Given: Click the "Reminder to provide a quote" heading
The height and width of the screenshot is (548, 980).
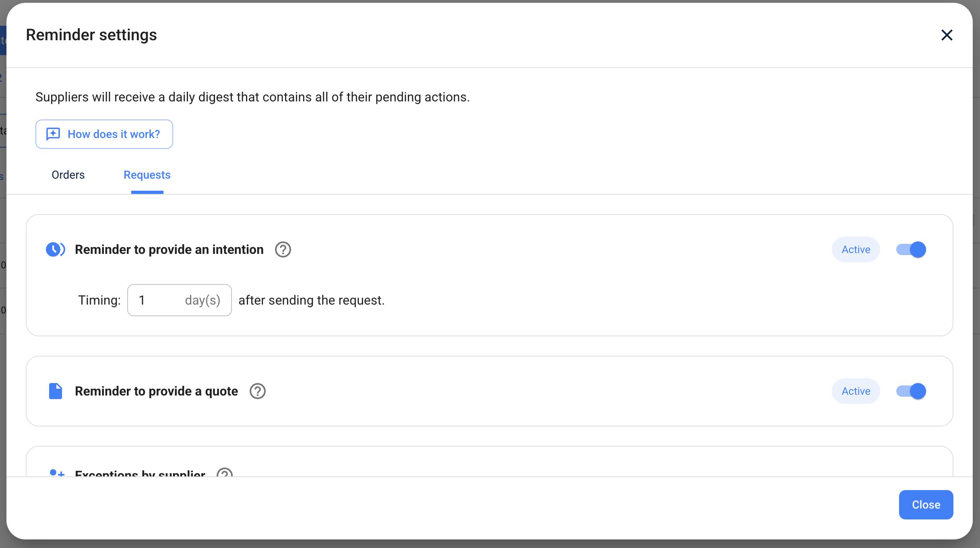Looking at the screenshot, I should (156, 391).
